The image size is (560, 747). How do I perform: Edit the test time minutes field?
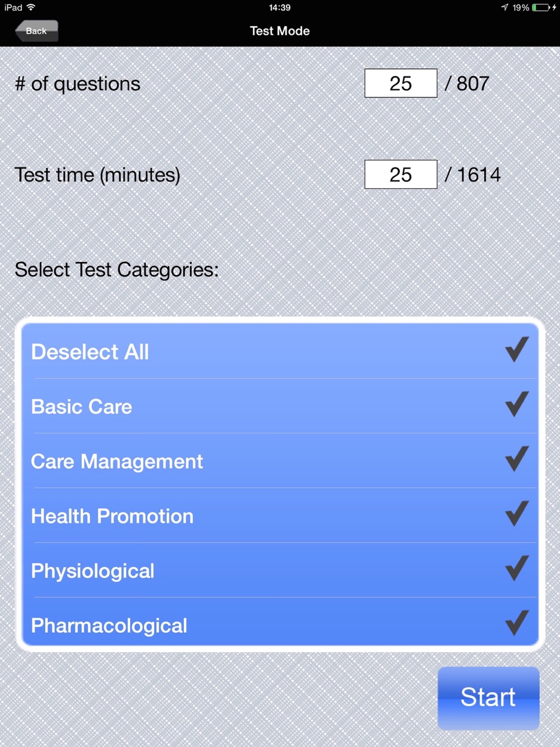(x=400, y=175)
